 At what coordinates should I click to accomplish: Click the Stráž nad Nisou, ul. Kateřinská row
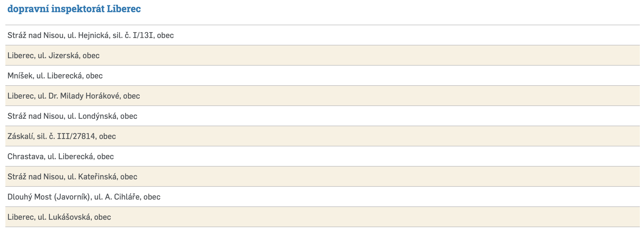coord(72,177)
